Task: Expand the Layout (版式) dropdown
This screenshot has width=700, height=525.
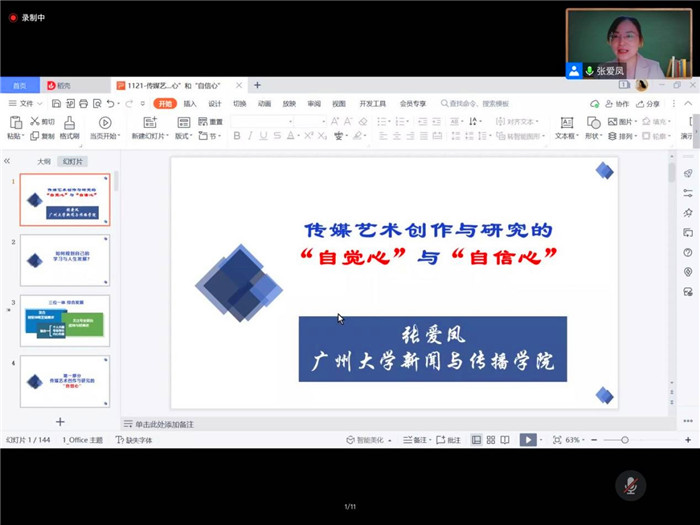Action: (184, 136)
